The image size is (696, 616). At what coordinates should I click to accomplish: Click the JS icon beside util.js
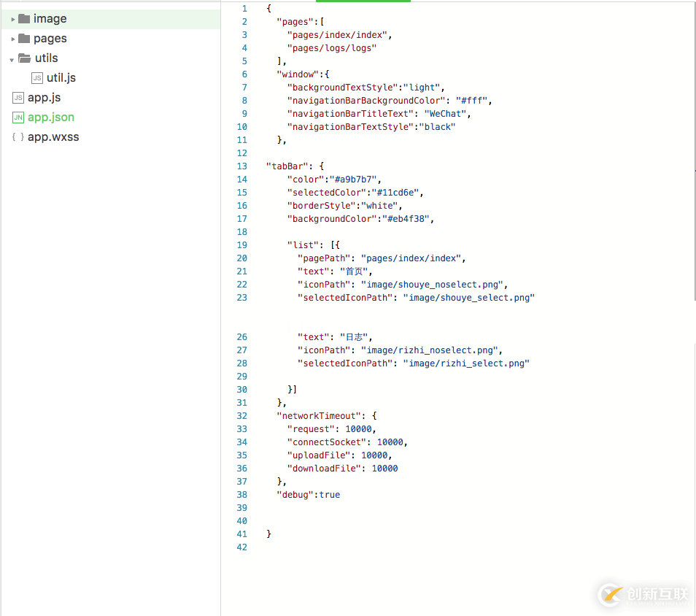tap(37, 78)
